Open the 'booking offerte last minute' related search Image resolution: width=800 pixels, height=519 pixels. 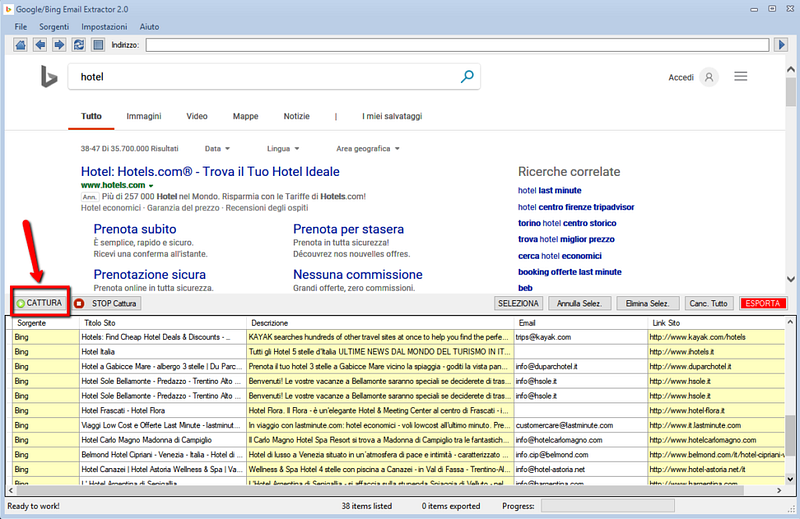pyautogui.click(x=569, y=272)
